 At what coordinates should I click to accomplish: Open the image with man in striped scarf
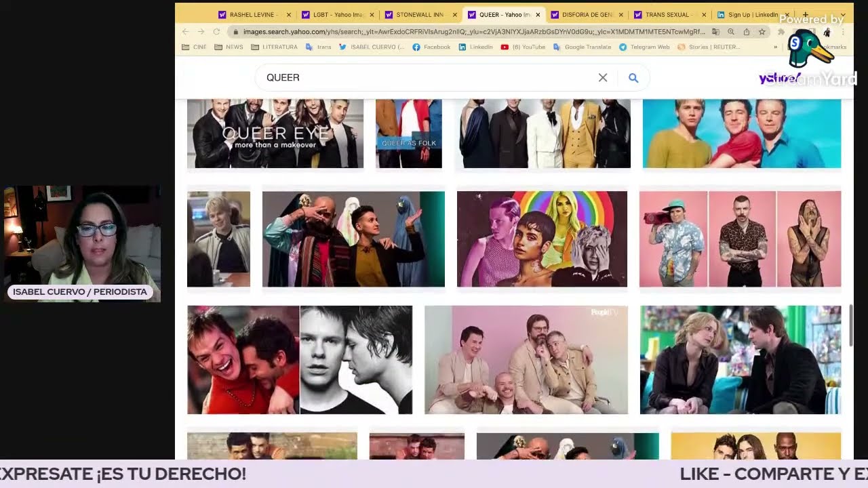pos(353,239)
